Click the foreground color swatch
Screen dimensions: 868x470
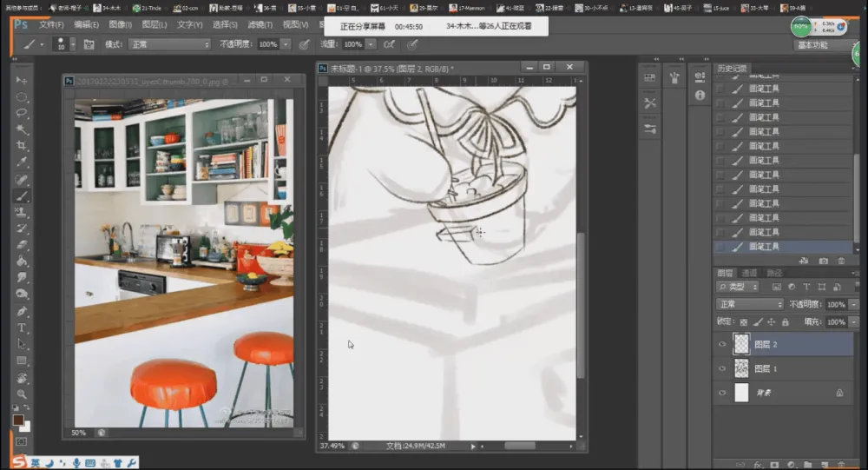click(x=18, y=420)
